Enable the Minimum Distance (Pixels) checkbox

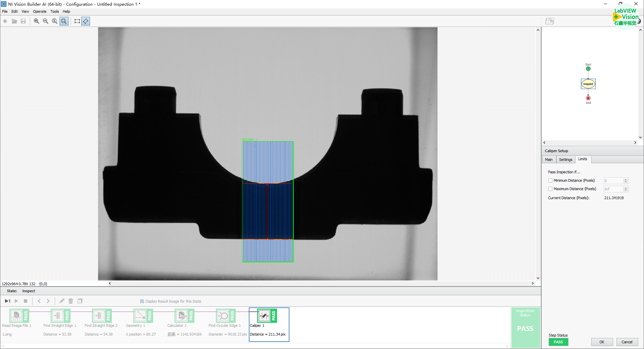tap(550, 180)
